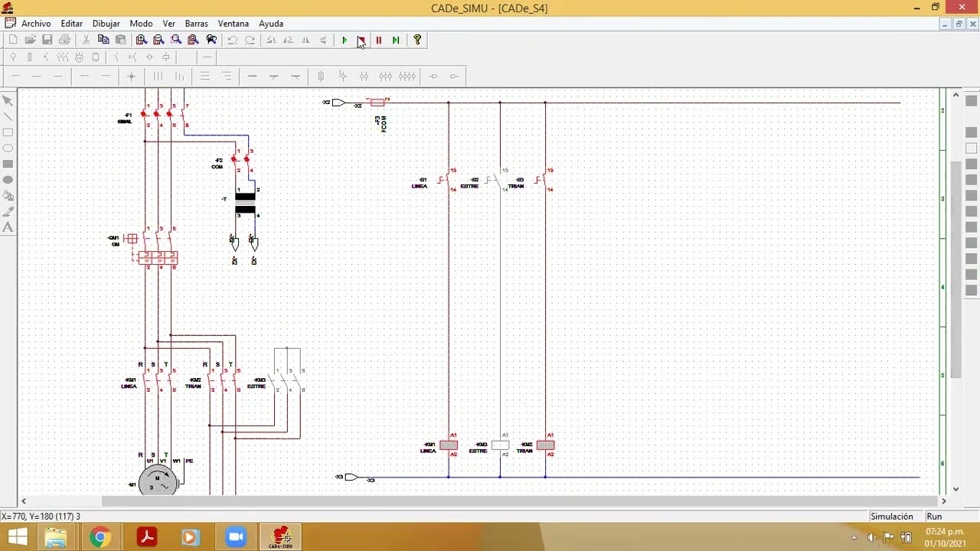Choose the filled rectangle drawing tool
The image size is (980, 551).
pyautogui.click(x=8, y=164)
